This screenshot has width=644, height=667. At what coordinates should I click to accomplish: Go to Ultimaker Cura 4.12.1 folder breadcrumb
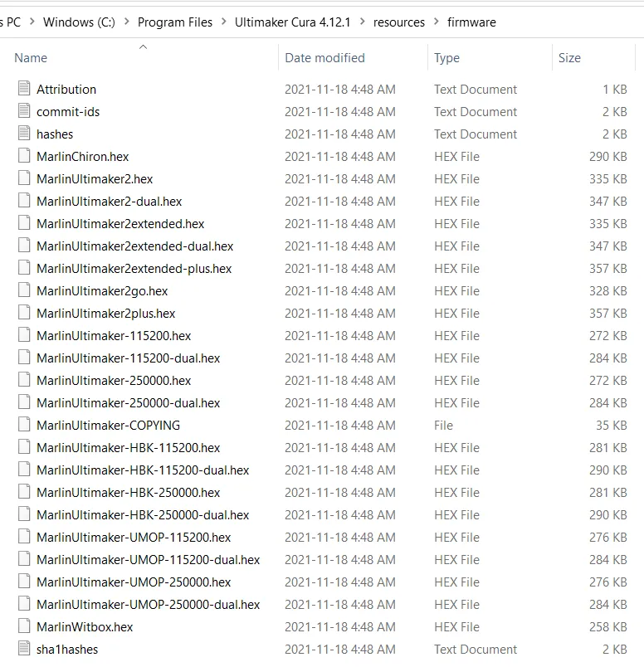(292, 22)
